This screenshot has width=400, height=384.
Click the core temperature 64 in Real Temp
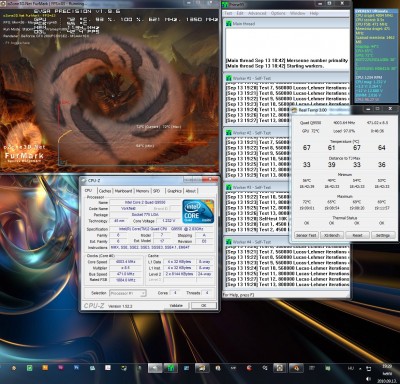(382, 147)
